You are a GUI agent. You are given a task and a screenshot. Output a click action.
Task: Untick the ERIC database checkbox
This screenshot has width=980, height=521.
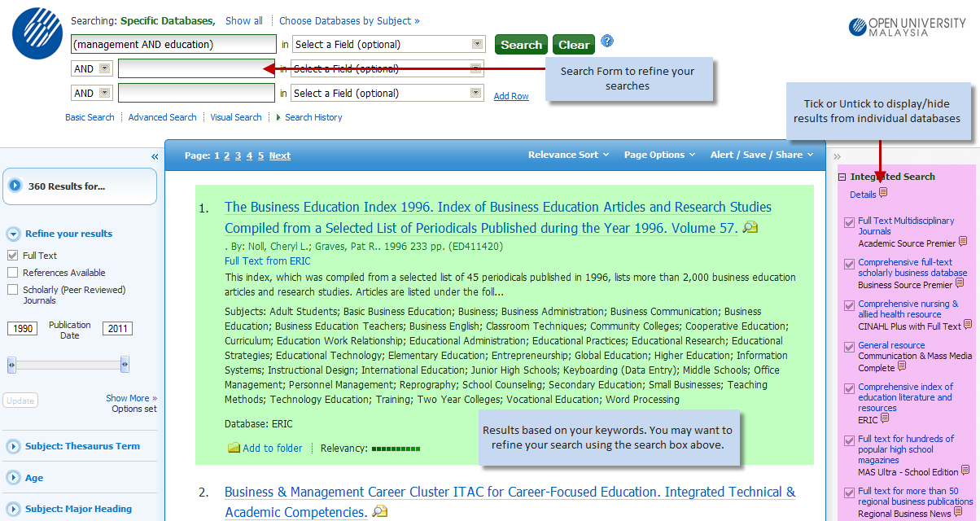point(850,387)
